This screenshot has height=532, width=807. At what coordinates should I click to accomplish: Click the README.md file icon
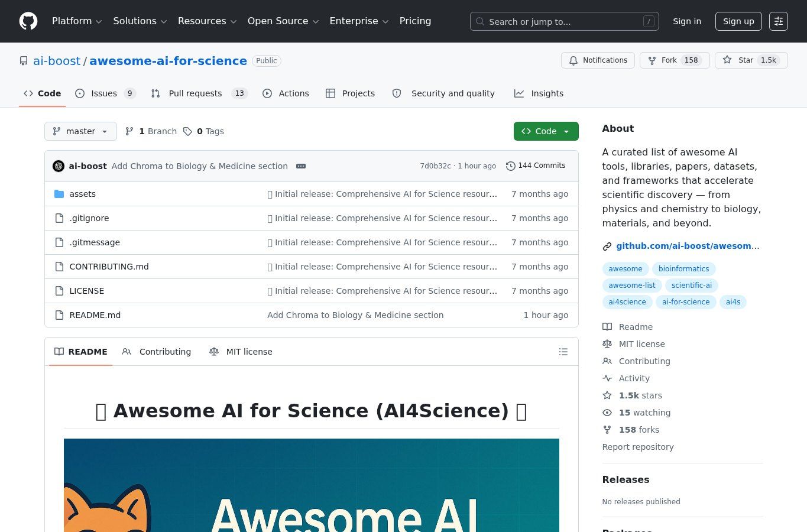coord(59,315)
